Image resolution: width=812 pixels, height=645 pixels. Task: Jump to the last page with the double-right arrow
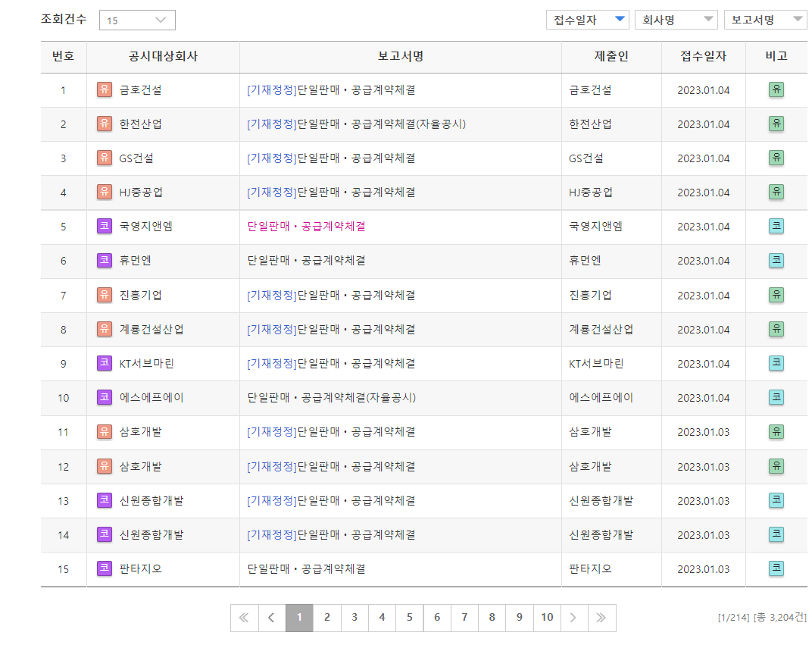(x=601, y=618)
